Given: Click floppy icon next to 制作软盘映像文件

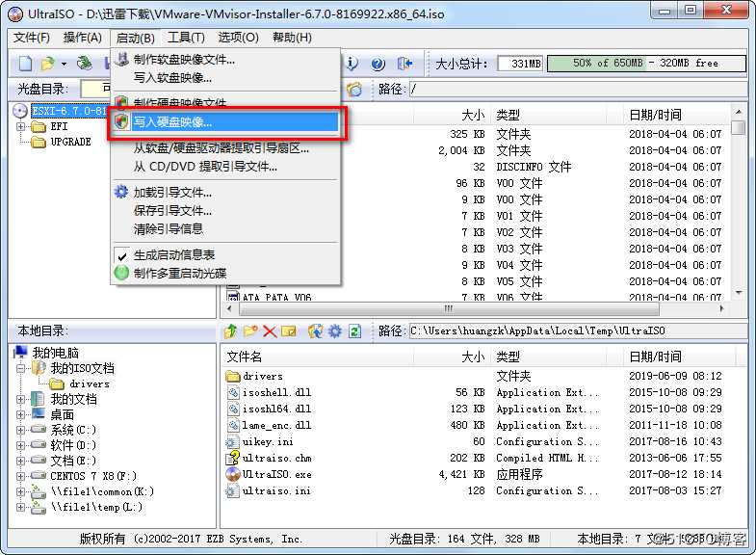Looking at the screenshot, I should 122,59.
